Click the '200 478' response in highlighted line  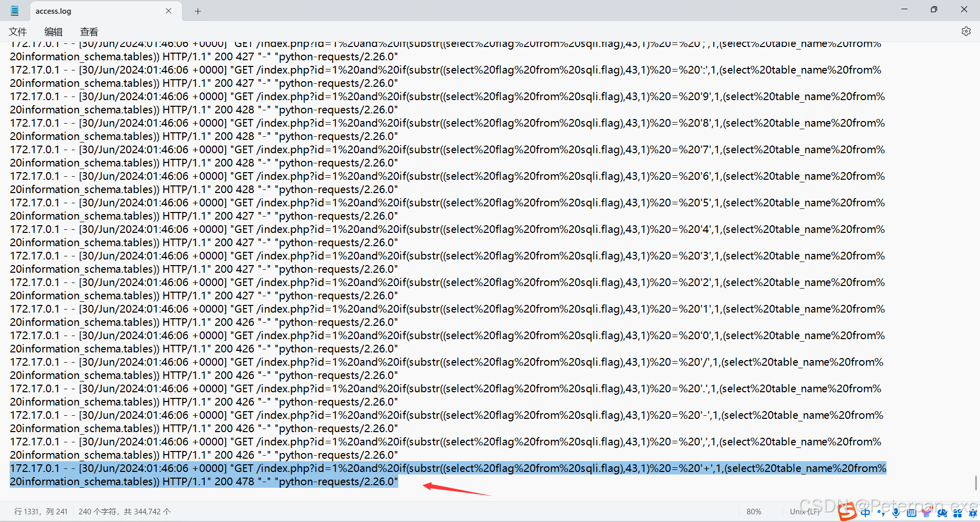tap(234, 481)
